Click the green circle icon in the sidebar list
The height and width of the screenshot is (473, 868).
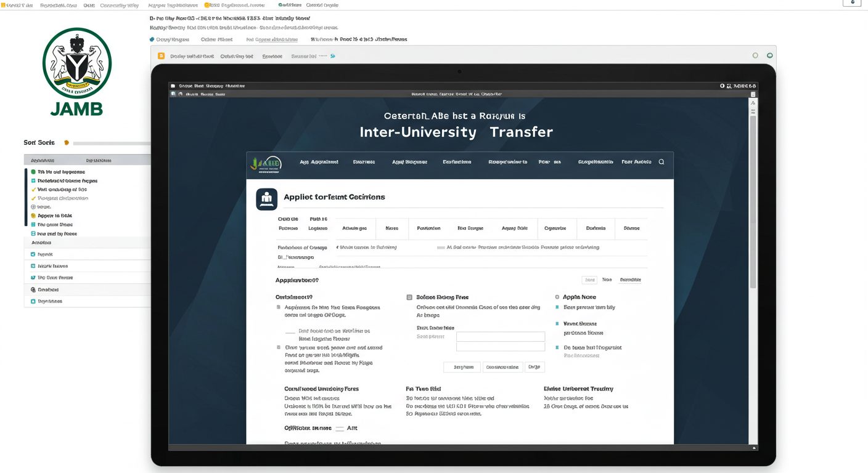[x=33, y=172]
